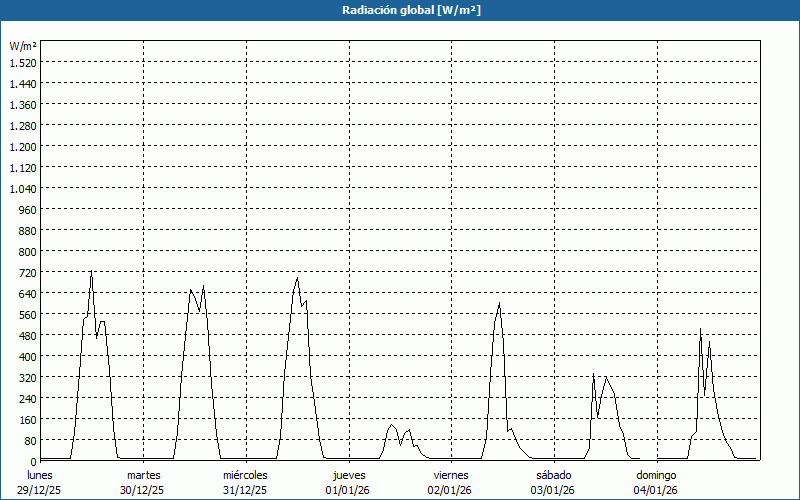The image size is (800, 500).
Task: Click the 04/01/26 date label
Action: (x=656, y=490)
